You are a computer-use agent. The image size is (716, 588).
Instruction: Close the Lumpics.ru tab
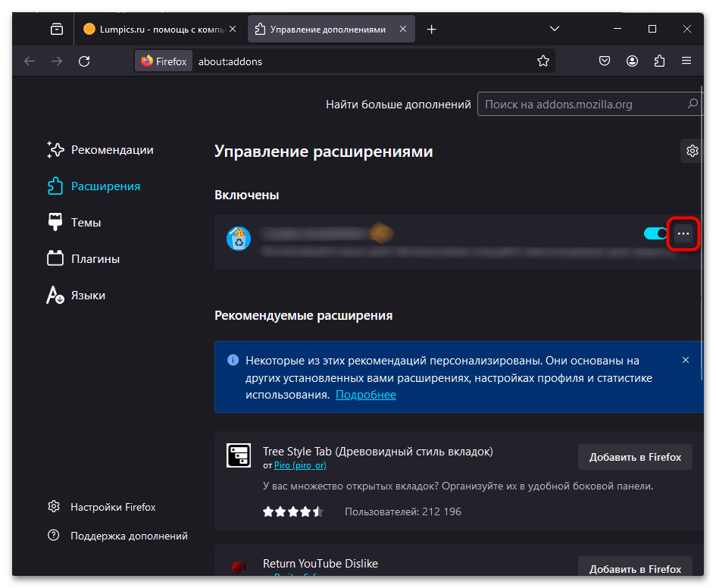coord(233,29)
